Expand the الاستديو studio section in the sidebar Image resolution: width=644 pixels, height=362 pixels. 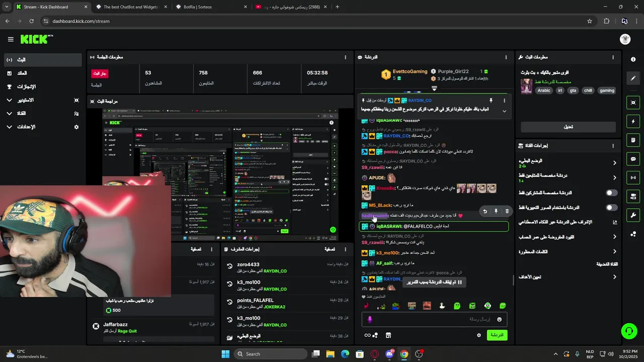42,101
